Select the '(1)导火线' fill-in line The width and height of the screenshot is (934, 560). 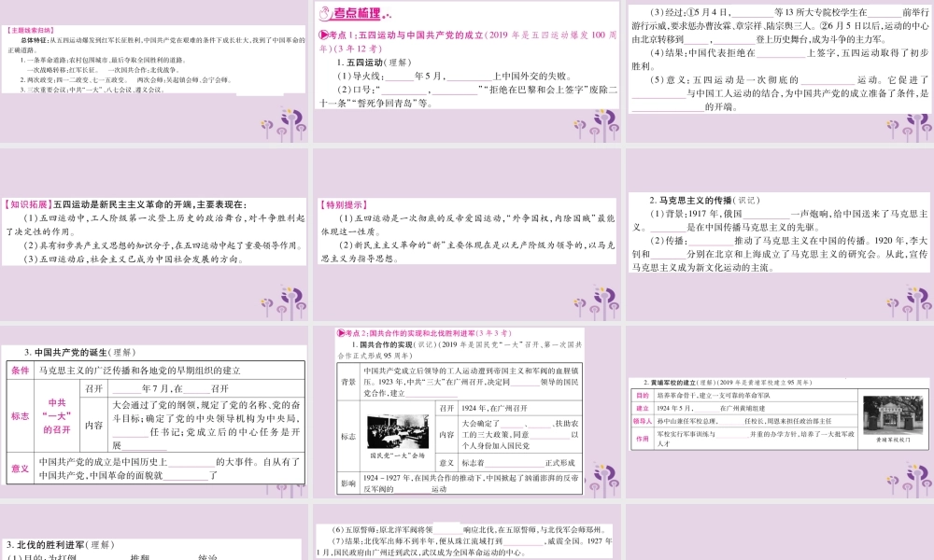click(455, 77)
